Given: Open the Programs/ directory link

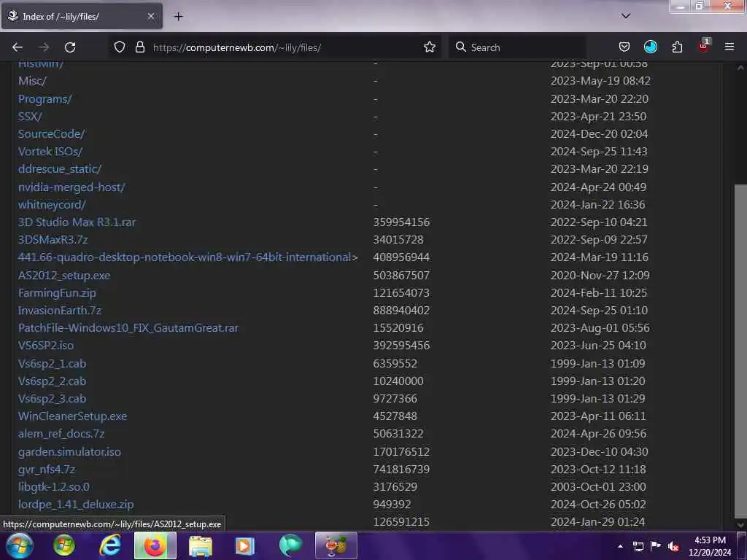Looking at the screenshot, I should click(x=44, y=99).
